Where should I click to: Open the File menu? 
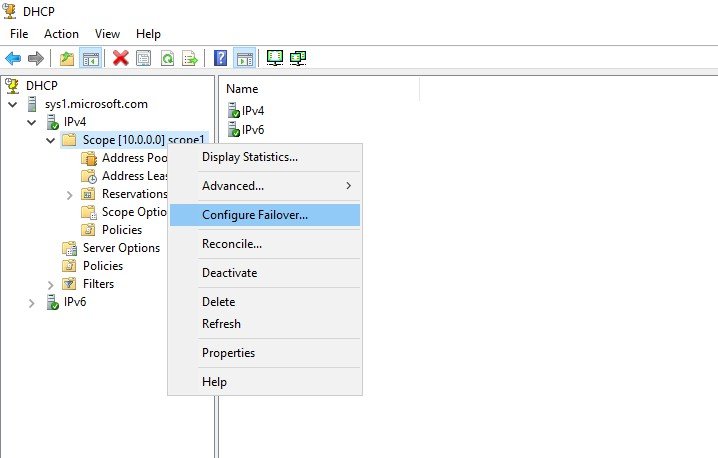[x=19, y=34]
